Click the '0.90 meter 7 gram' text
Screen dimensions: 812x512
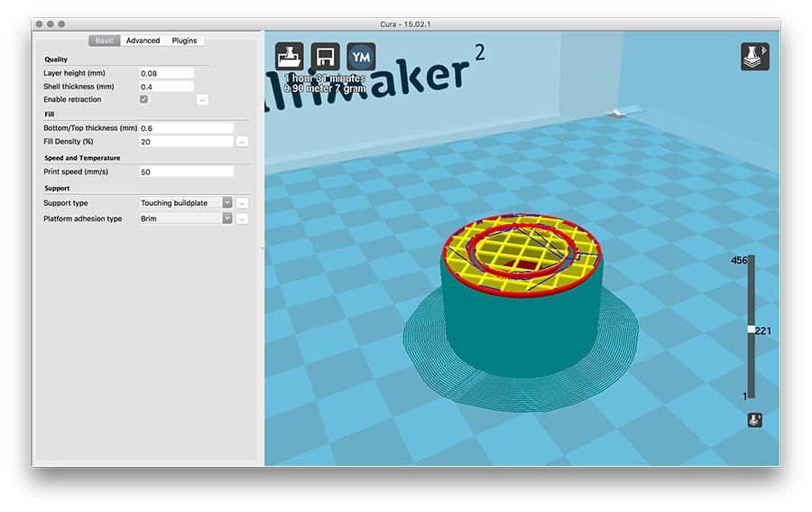click(x=325, y=88)
